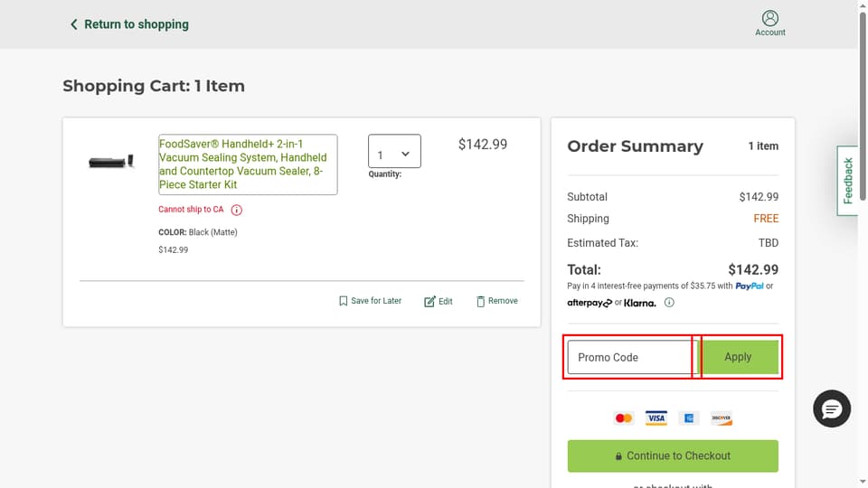The image size is (868, 488).
Task: Click the Klarna logo
Action: 640,303
